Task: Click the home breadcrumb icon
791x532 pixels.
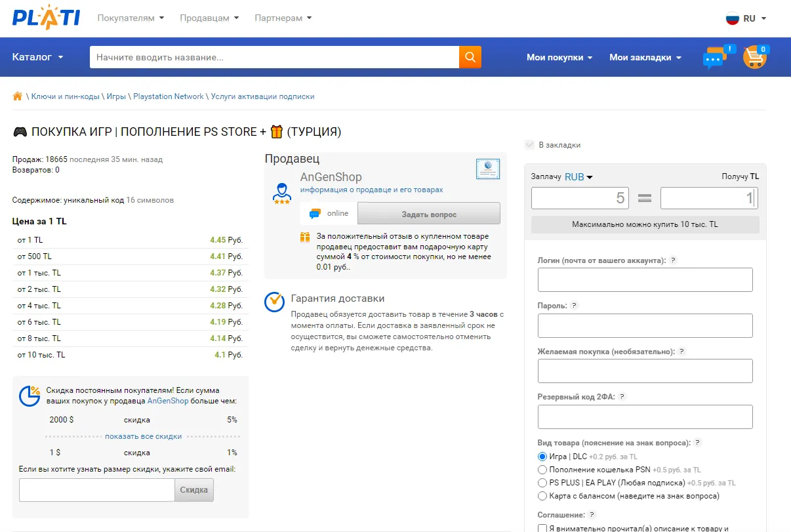Action: pyautogui.click(x=18, y=96)
